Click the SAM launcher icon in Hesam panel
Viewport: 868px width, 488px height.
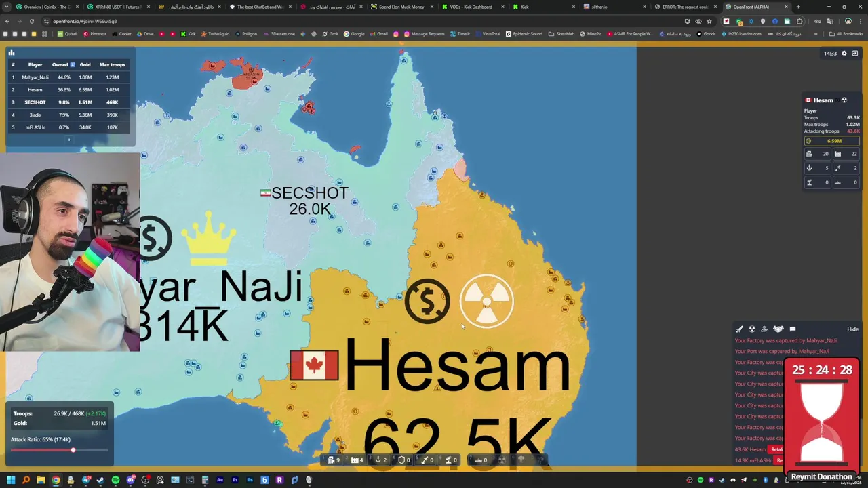(x=809, y=182)
